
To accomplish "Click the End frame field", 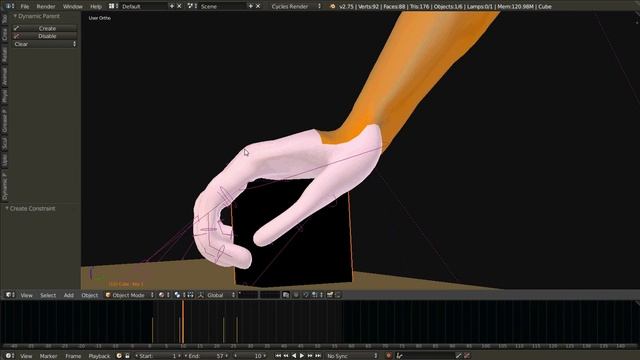I will (x=207, y=356).
